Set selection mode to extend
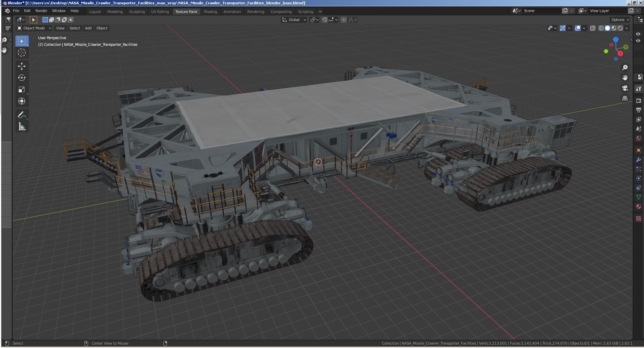 click(x=52, y=20)
